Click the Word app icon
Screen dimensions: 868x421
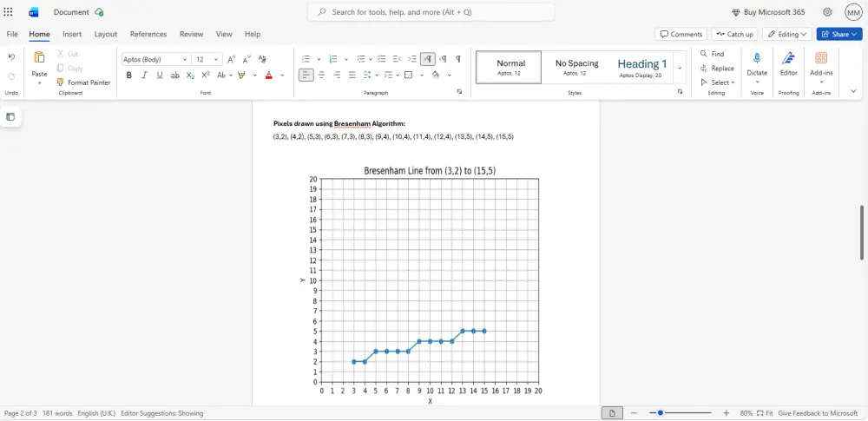pyautogui.click(x=34, y=12)
